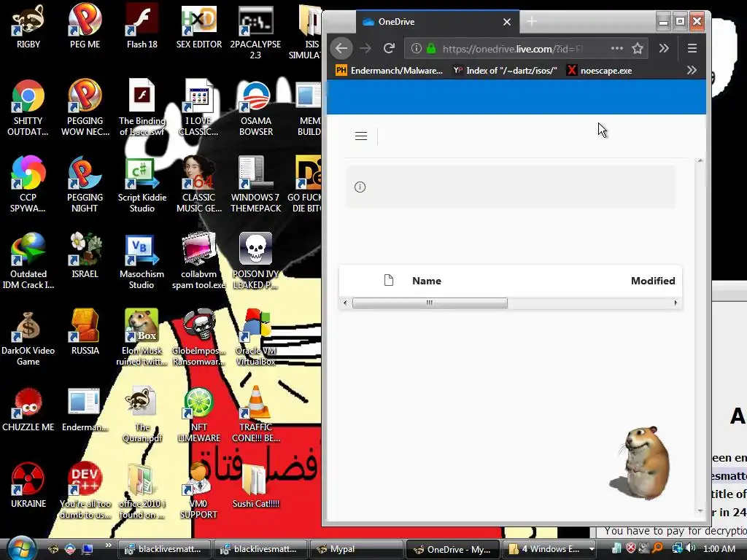Open the ISRAEL desktop shortcut
Screen dimensions: 747x560
[x=85, y=256]
